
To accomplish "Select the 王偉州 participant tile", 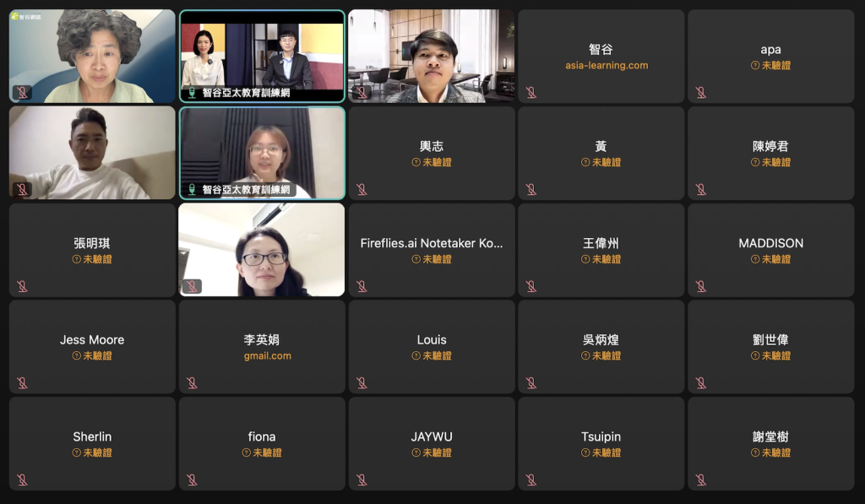I will pos(601,250).
